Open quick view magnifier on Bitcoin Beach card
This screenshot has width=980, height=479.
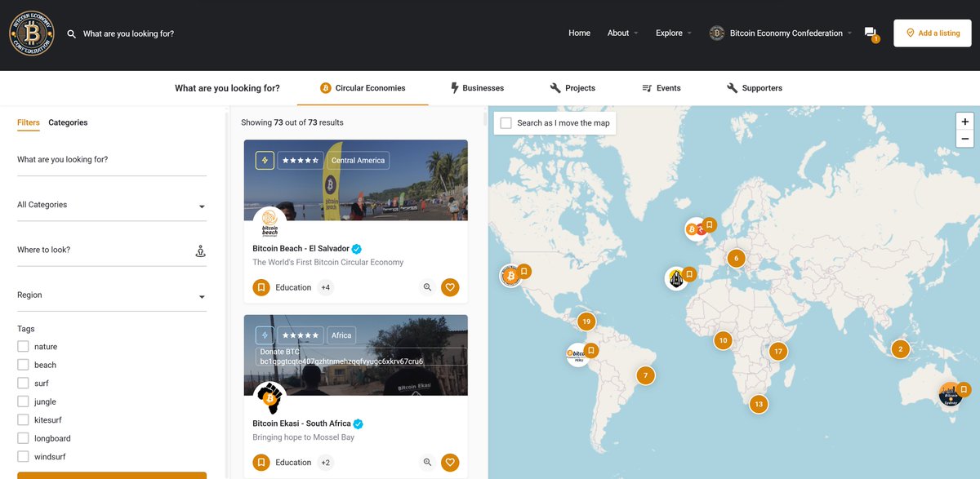(427, 287)
